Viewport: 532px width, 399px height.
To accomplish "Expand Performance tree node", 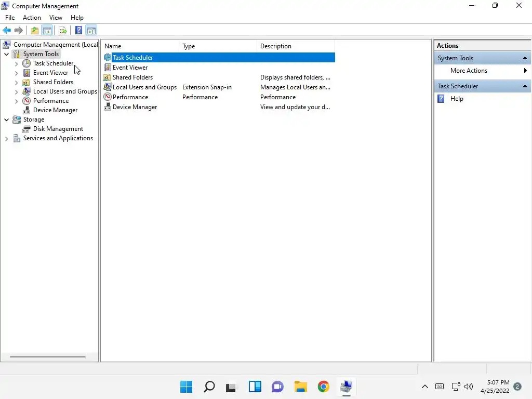I will 16,101.
